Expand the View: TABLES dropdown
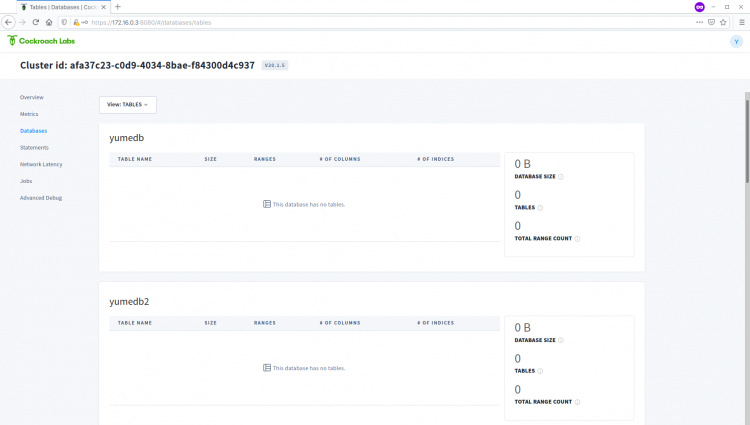Viewport: 750px width, 425px height. (127, 104)
